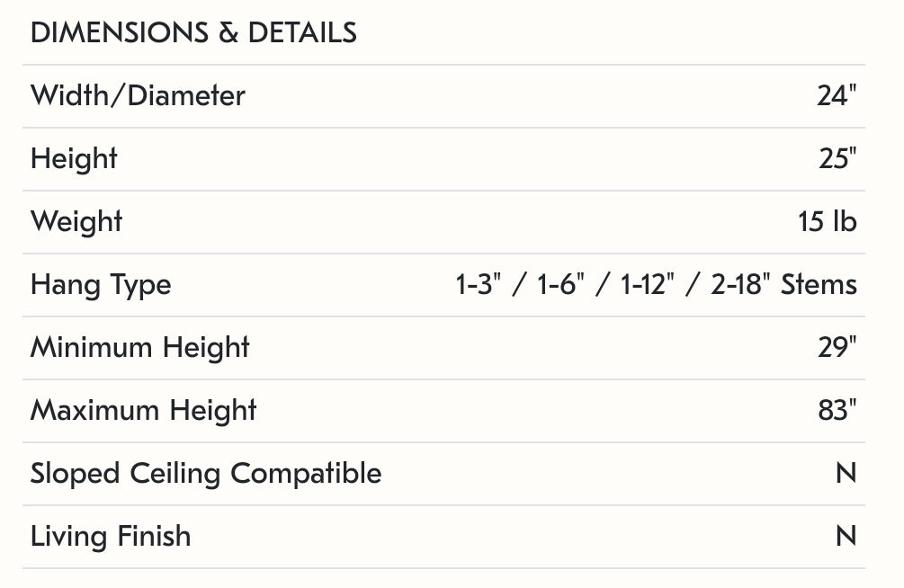The width and height of the screenshot is (904, 588).
Task: Click the 2-18" stem option text
Action: pyautogui.click(x=740, y=284)
